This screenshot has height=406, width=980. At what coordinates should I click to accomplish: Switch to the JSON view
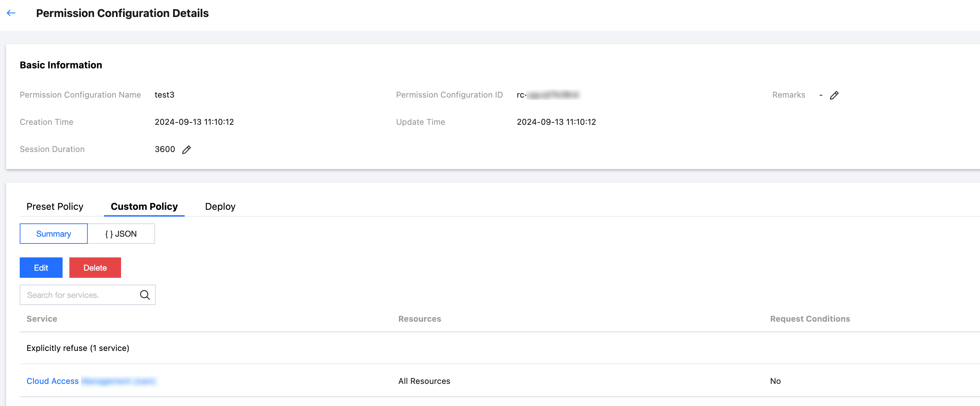[121, 234]
